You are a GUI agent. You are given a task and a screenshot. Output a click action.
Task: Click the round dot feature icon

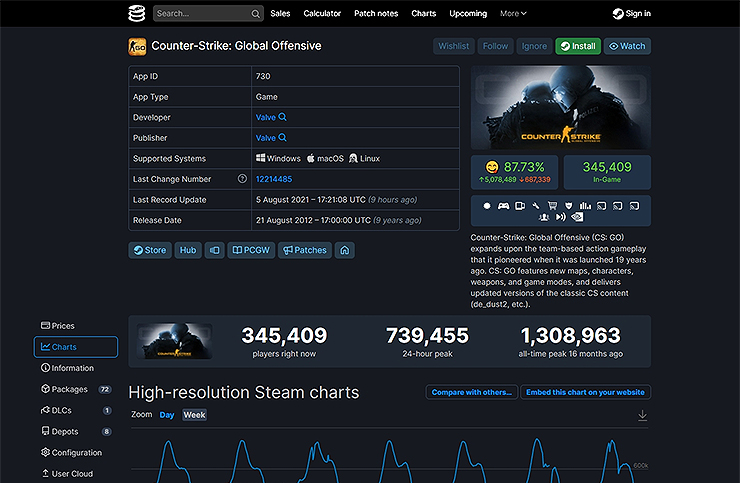pos(487,206)
